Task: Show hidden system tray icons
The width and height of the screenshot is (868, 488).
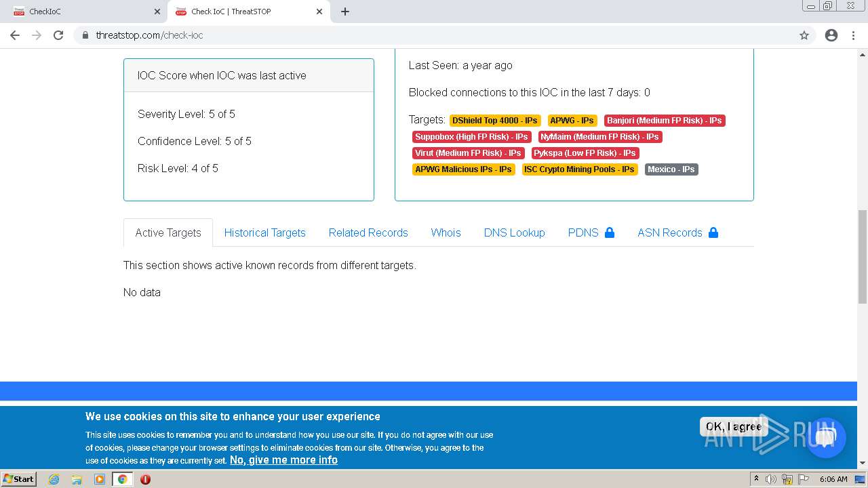Action: click(756, 479)
